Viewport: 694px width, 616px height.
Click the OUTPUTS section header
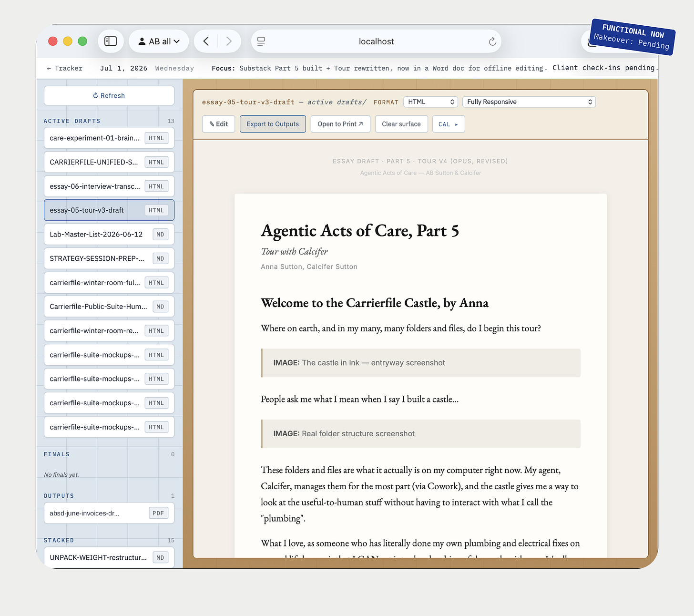[x=59, y=496]
